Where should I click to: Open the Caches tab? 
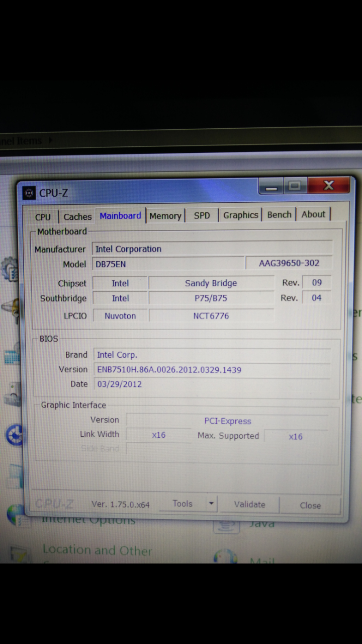click(77, 217)
